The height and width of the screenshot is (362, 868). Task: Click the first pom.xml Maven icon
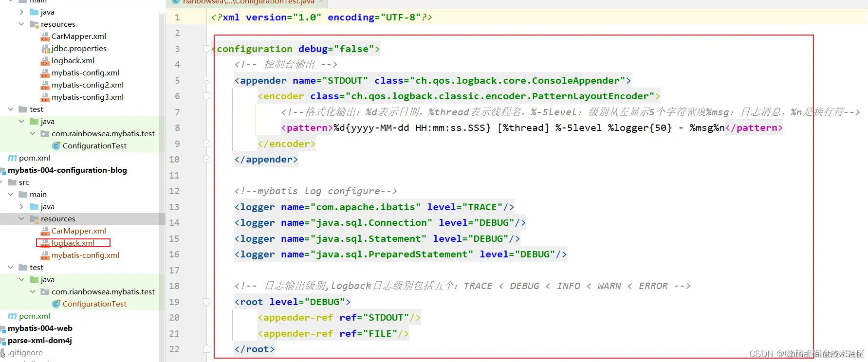click(12, 158)
